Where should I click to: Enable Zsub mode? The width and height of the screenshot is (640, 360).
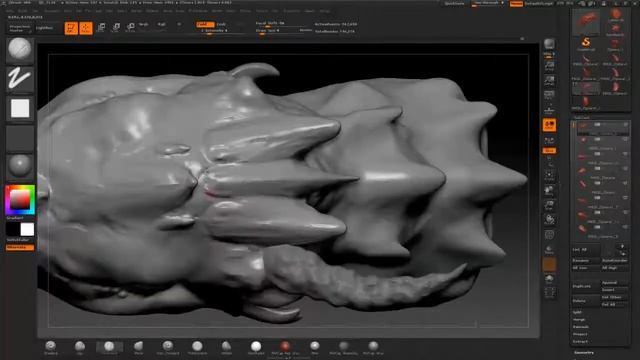click(221, 24)
